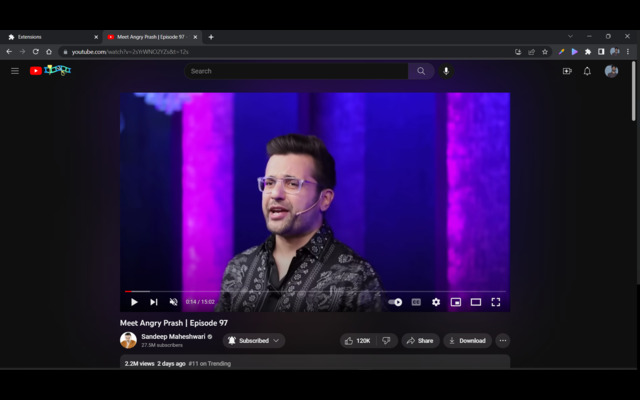This screenshot has height=400, width=640.
Task: Enable theater mode
Action: point(476,302)
